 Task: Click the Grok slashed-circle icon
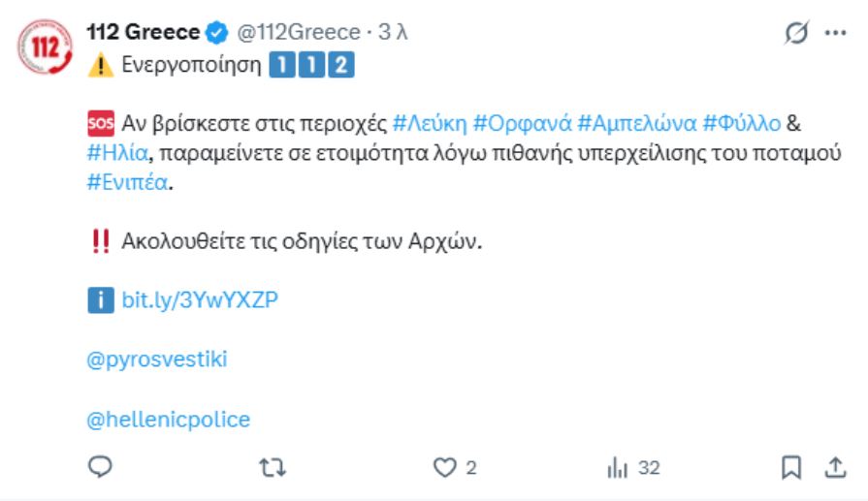(x=795, y=32)
